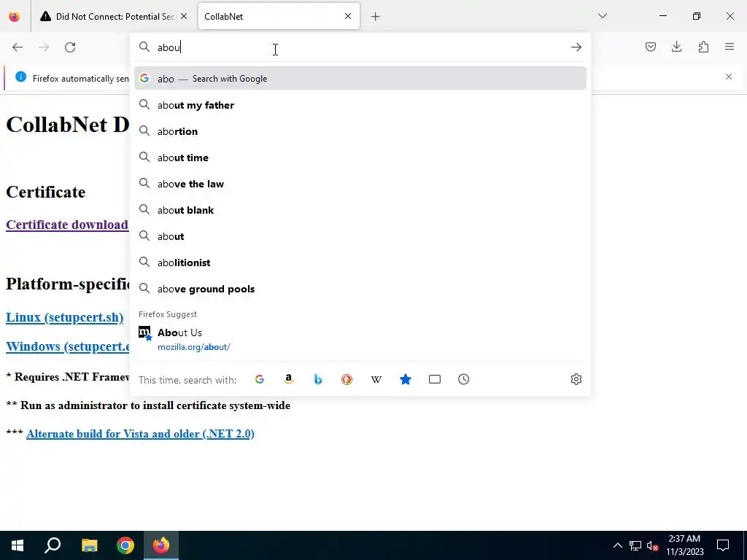Click the Go arrow in address bar
The width and height of the screenshot is (747, 560).
click(x=576, y=47)
